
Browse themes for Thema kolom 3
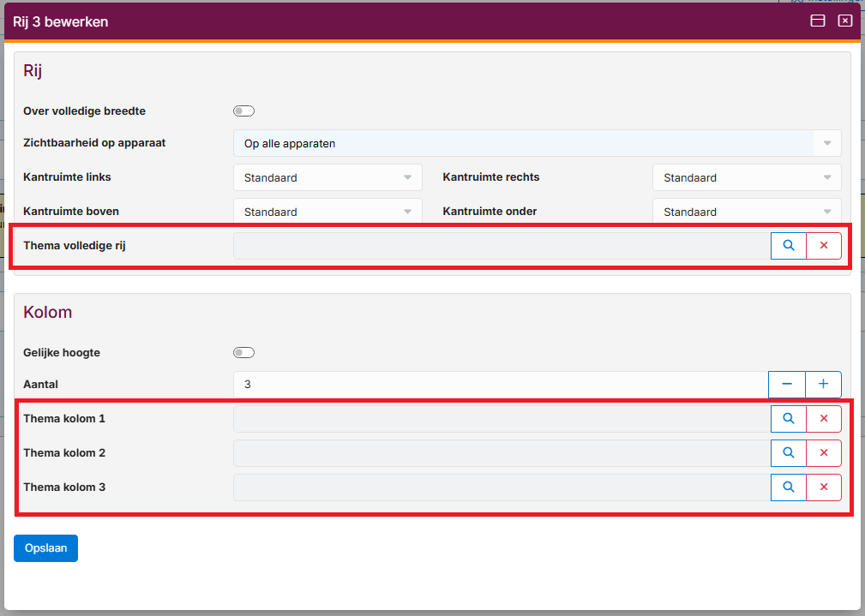(788, 487)
